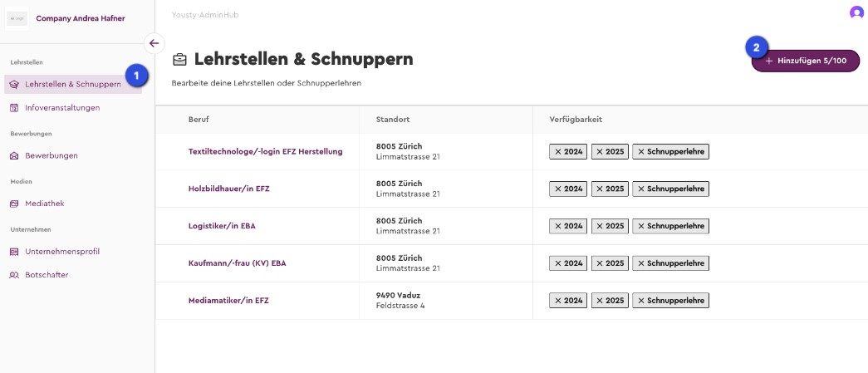Viewport: 868px width, 373px height.
Task: Toggle Schnupperlehre tag for Holzbildhauer/in EFZ
Action: (x=670, y=189)
